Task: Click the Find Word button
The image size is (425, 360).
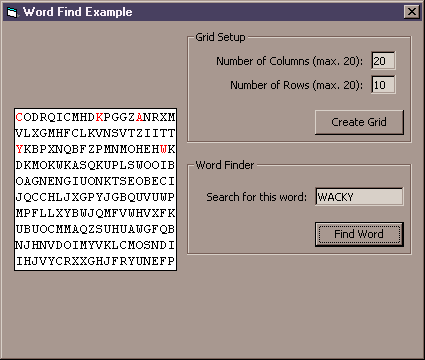Action: click(359, 234)
